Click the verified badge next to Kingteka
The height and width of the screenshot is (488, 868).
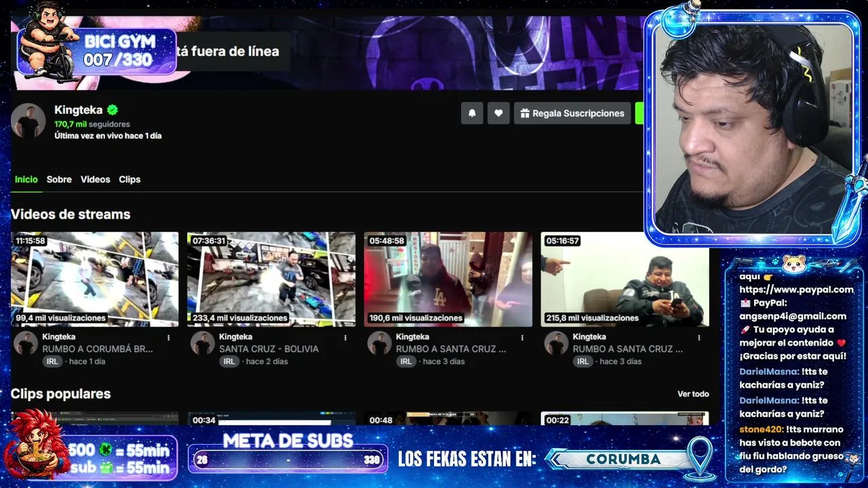(113, 110)
